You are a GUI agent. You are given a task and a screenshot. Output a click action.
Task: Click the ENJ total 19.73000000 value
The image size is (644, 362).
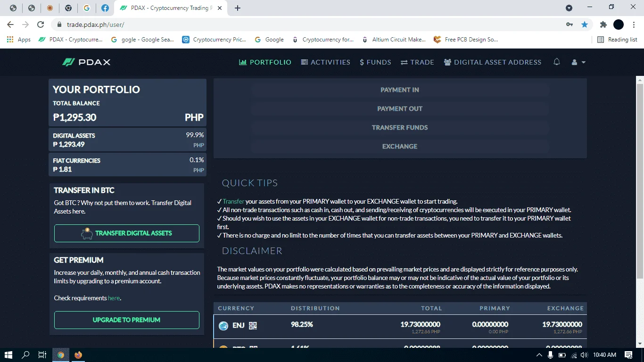pos(420,324)
